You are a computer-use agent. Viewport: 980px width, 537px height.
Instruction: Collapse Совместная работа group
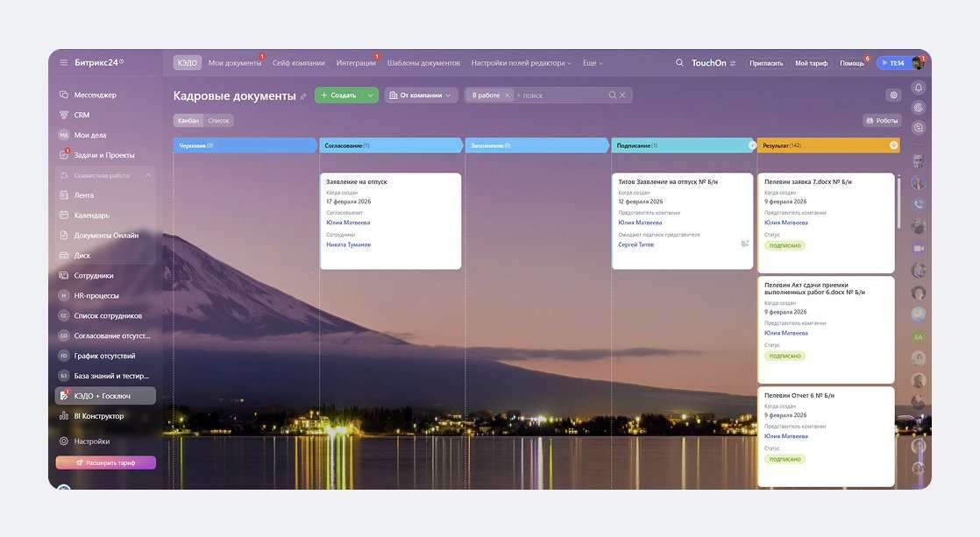click(148, 175)
